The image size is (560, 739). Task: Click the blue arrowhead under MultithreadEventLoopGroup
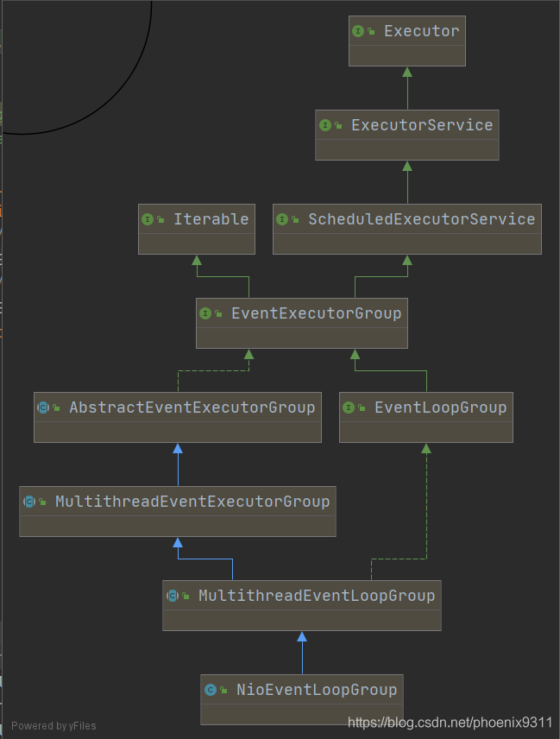click(x=302, y=637)
